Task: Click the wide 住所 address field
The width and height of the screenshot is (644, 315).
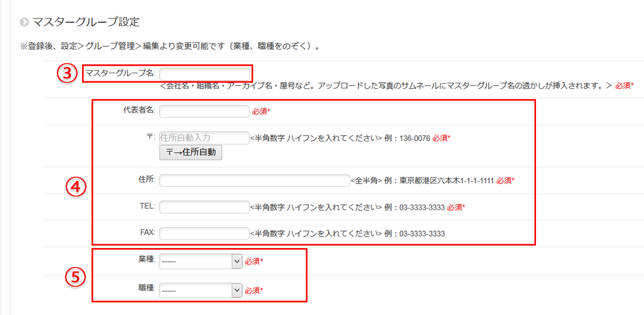Action: pyautogui.click(x=254, y=181)
